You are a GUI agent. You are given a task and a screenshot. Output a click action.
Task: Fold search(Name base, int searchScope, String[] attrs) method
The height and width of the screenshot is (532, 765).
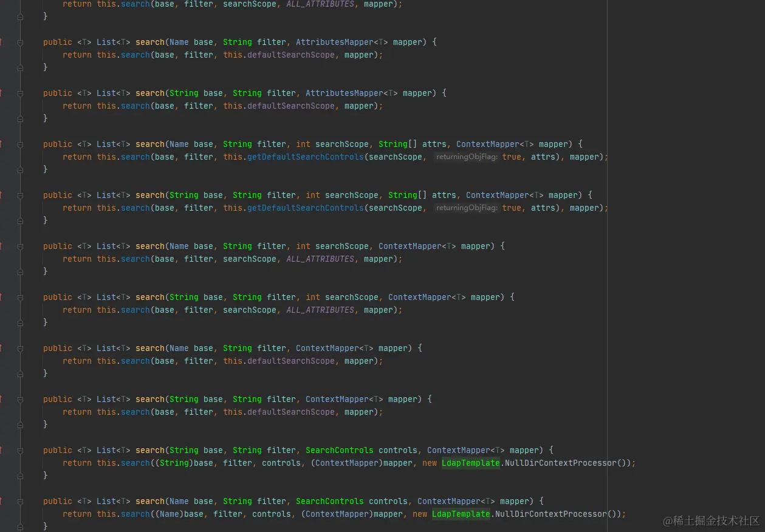[x=21, y=145]
